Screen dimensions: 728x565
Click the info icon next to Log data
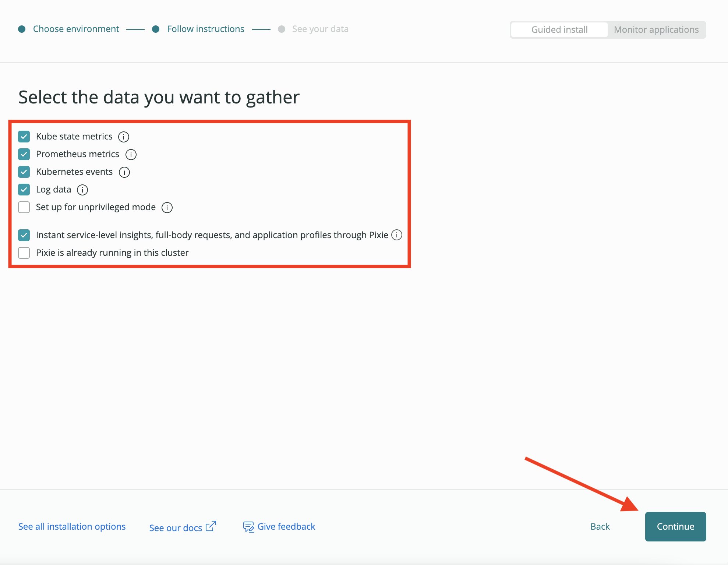pos(82,190)
